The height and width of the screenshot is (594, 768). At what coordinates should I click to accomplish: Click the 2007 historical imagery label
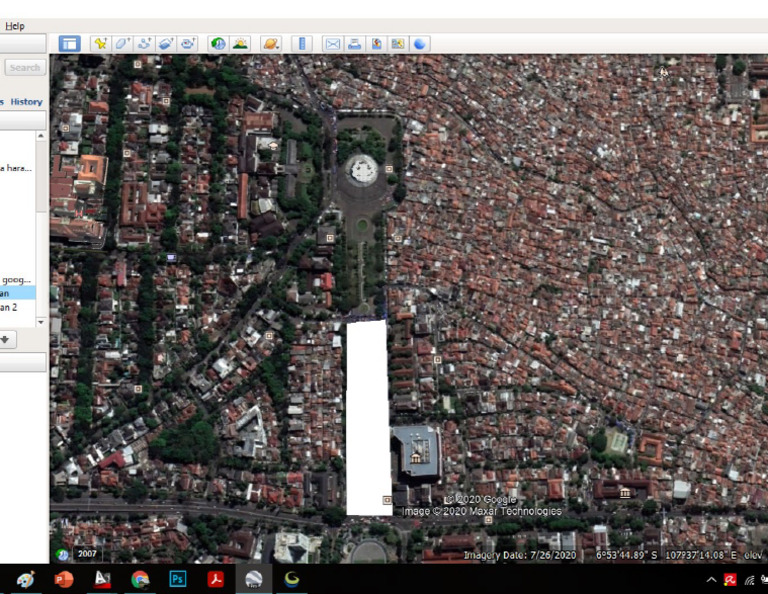[88, 553]
